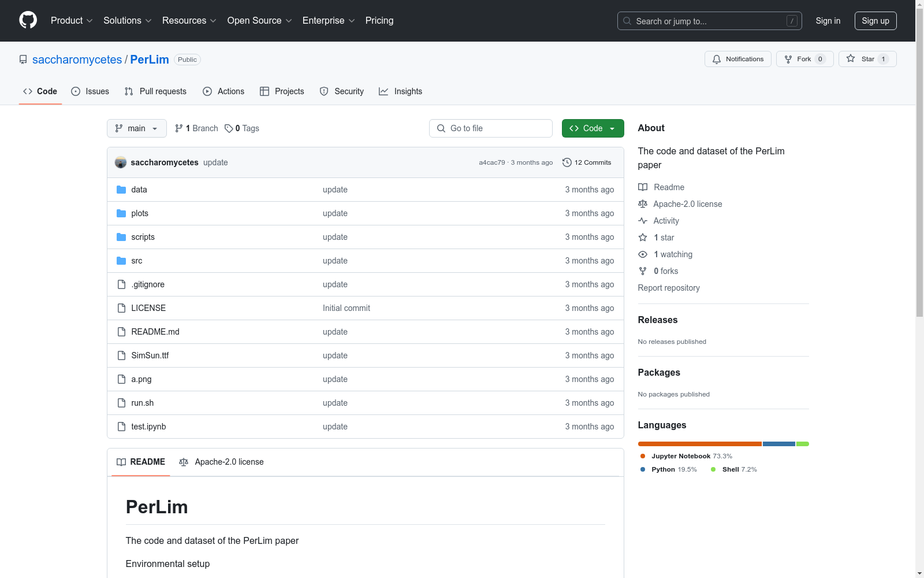Viewport: 924px width, 578px height.
Task: Click the run.sh file icon
Action: pyautogui.click(x=121, y=403)
